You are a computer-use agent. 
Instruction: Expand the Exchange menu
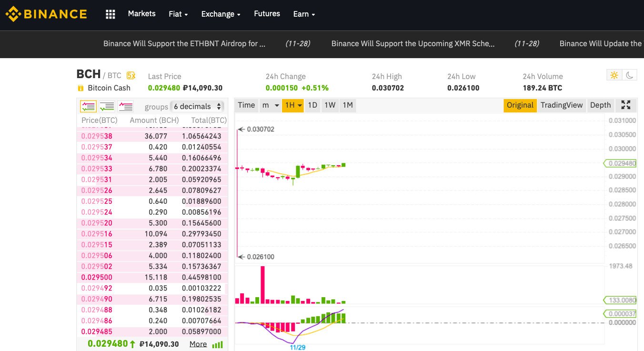coord(221,14)
